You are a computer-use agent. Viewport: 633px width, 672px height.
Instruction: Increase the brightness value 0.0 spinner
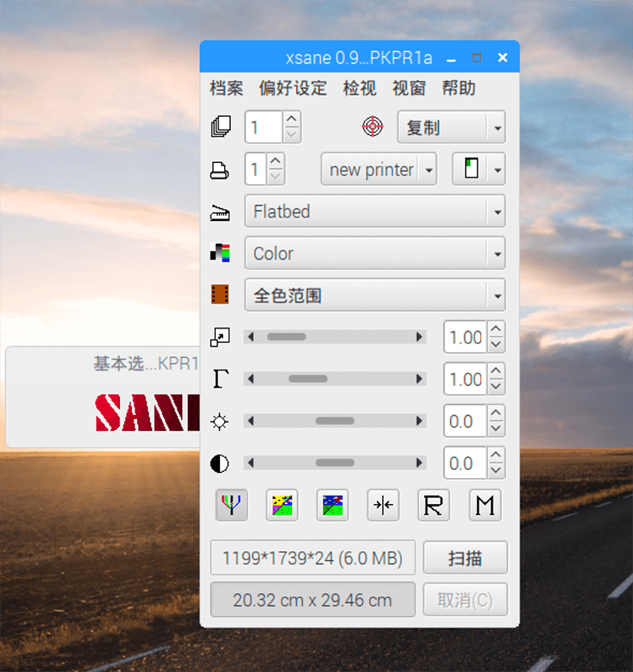coord(496,412)
